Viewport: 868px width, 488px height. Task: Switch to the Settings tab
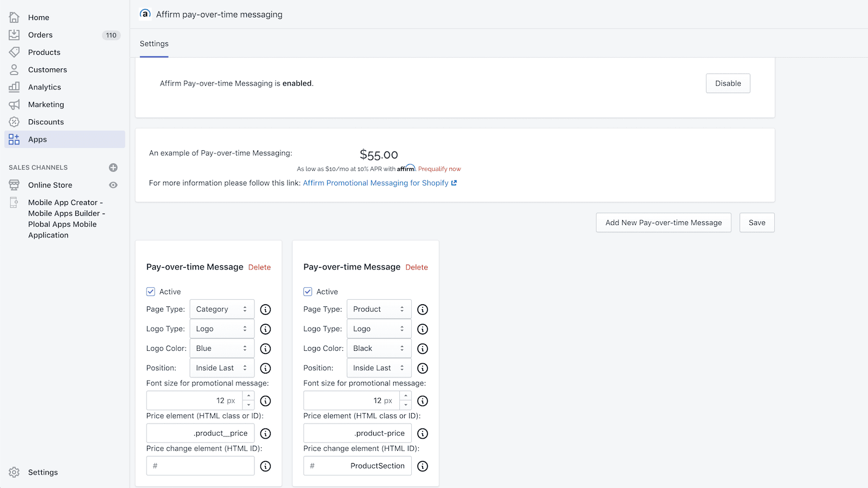click(x=154, y=43)
